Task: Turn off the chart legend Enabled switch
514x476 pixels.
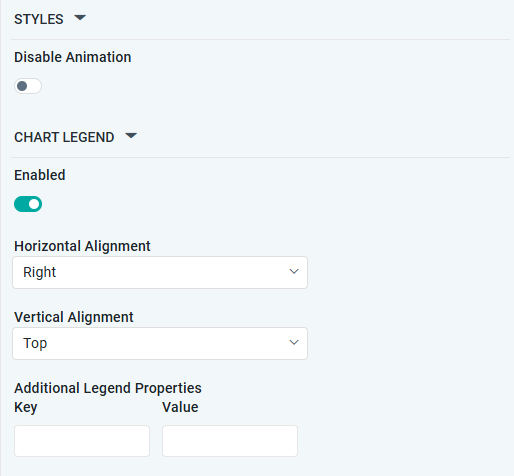Action: click(x=28, y=204)
